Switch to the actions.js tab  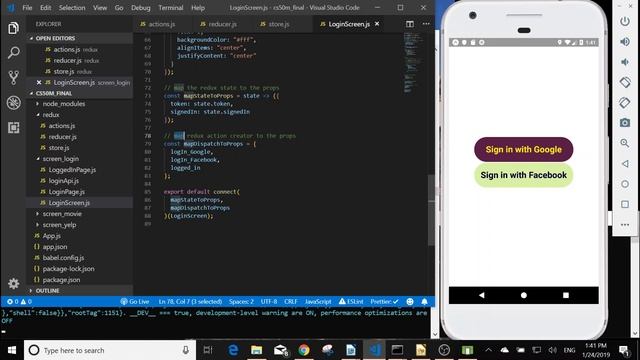point(161,24)
